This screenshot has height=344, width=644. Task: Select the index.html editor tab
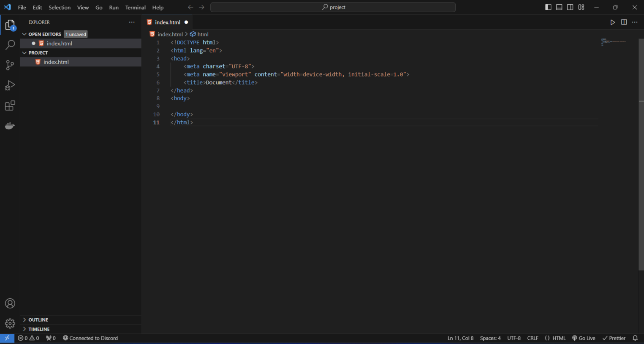point(167,22)
